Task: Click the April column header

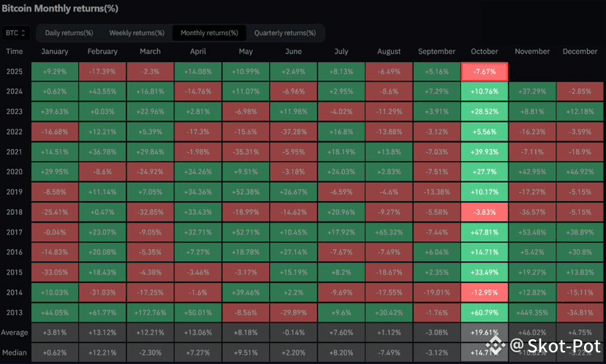Action: point(198,51)
